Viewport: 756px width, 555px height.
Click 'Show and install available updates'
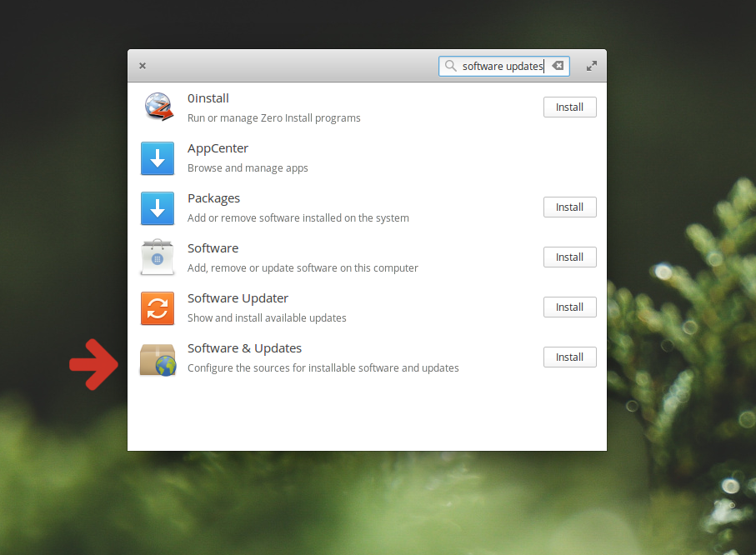click(267, 318)
